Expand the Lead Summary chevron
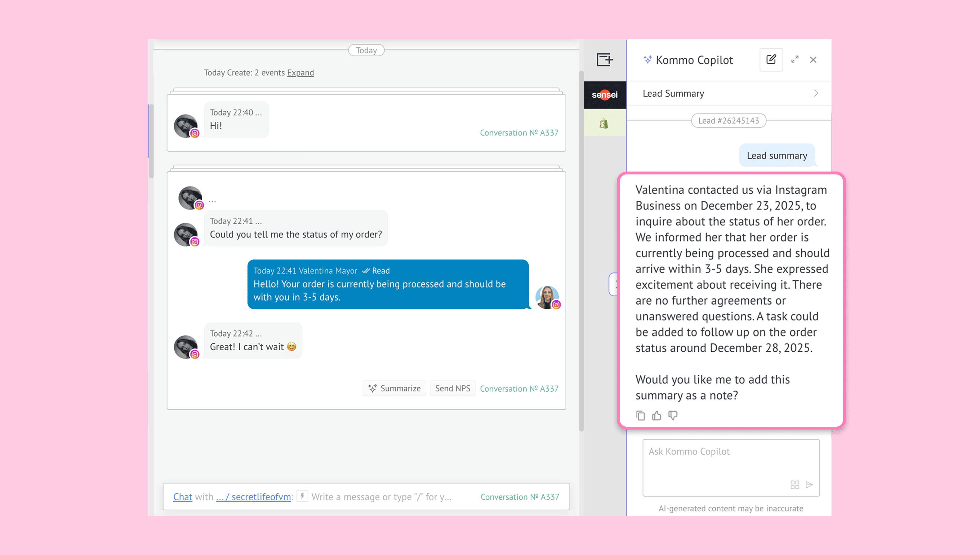The width and height of the screenshot is (980, 555). coord(816,93)
